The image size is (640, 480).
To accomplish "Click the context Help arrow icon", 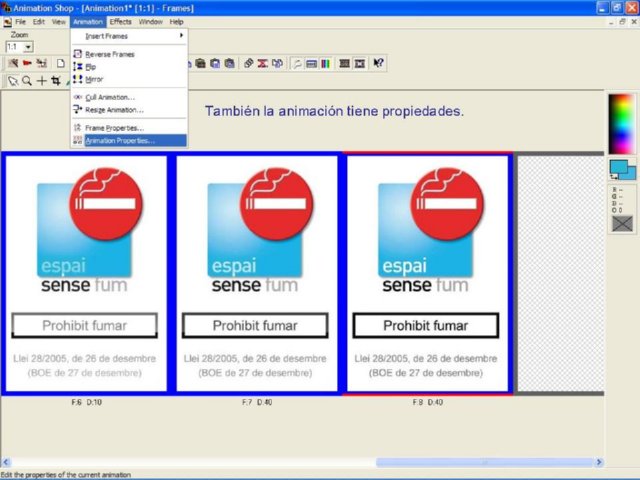I will [378, 63].
